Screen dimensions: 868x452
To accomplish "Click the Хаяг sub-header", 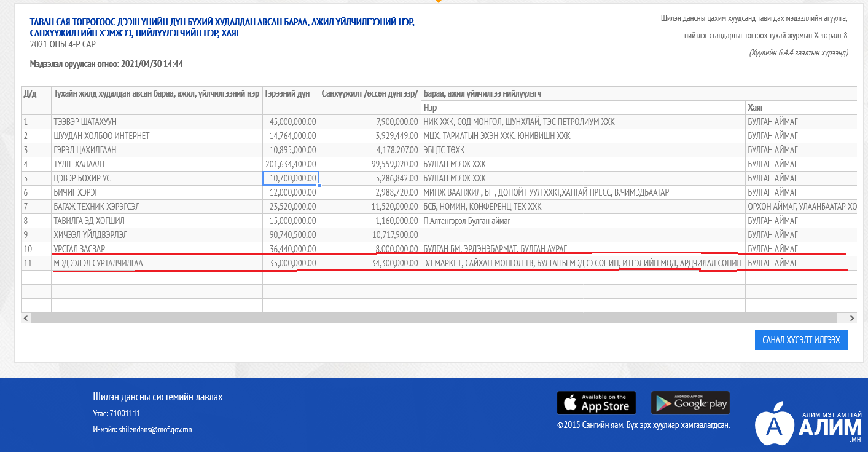I will click(801, 108).
